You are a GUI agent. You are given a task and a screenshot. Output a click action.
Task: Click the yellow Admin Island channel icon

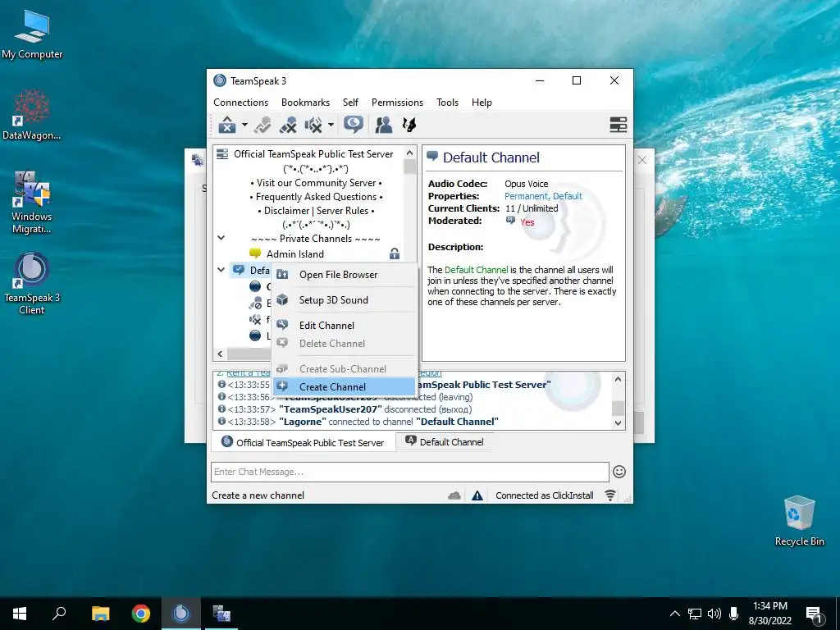click(256, 254)
